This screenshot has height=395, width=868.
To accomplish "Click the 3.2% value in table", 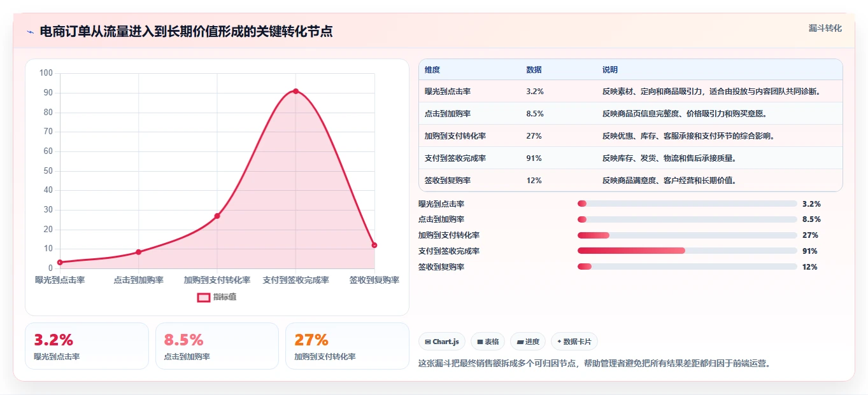I will pos(535,92).
